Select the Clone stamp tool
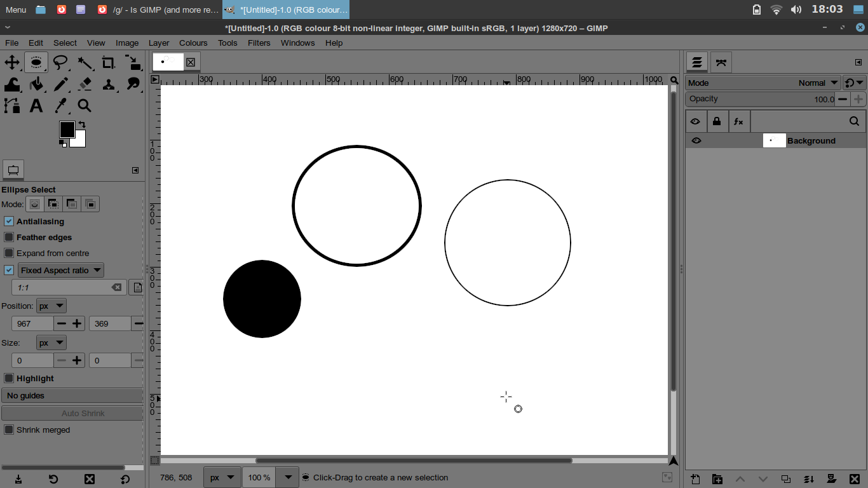Screen dimensions: 868x488 coord(109,84)
